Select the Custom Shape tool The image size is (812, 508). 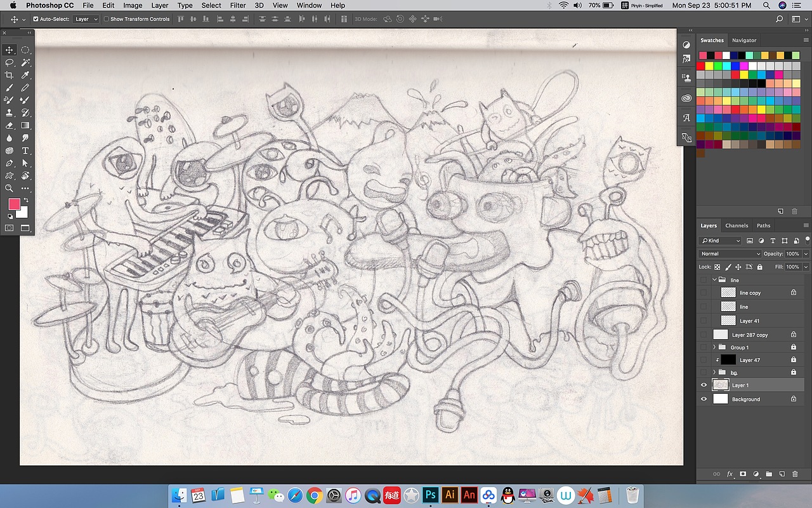10,176
